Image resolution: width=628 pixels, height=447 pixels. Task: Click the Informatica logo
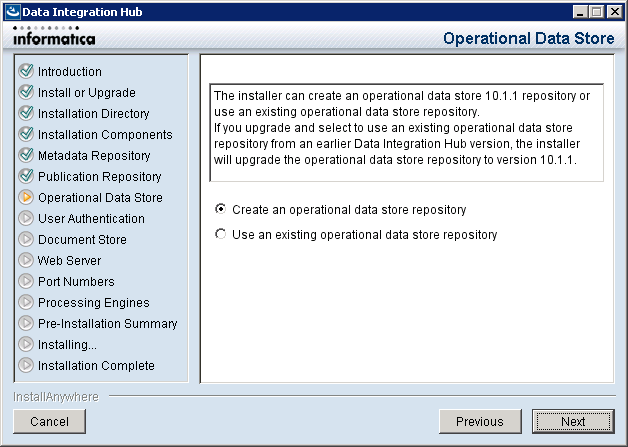(54, 36)
